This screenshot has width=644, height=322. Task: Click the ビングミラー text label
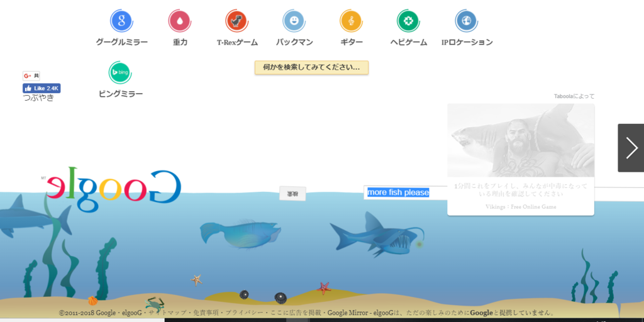click(121, 94)
